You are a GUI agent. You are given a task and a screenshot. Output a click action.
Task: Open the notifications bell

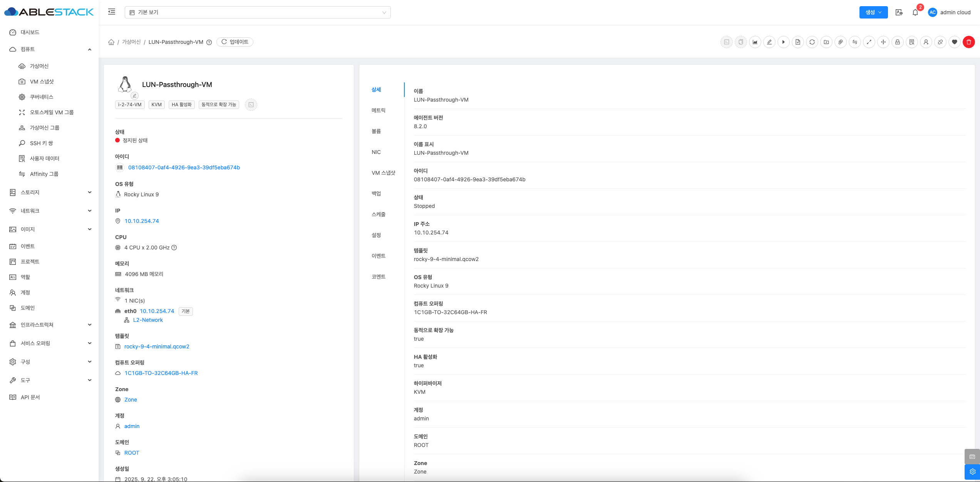point(915,12)
